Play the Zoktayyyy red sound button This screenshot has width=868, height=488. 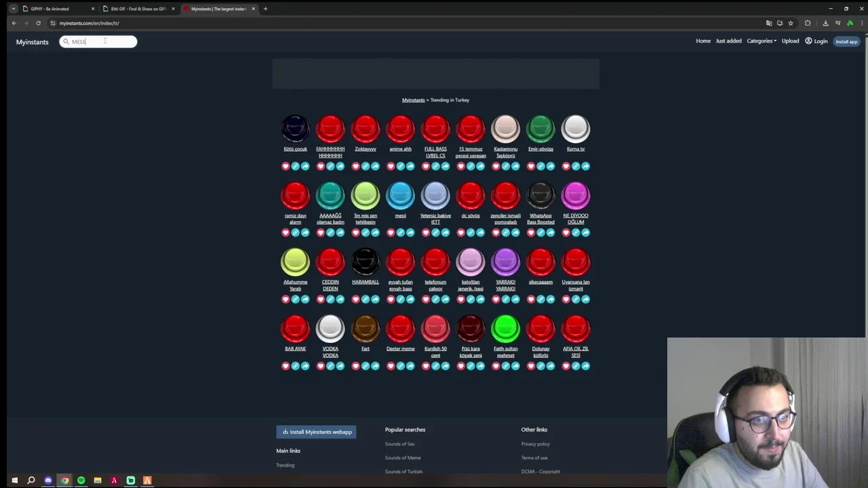(366, 129)
